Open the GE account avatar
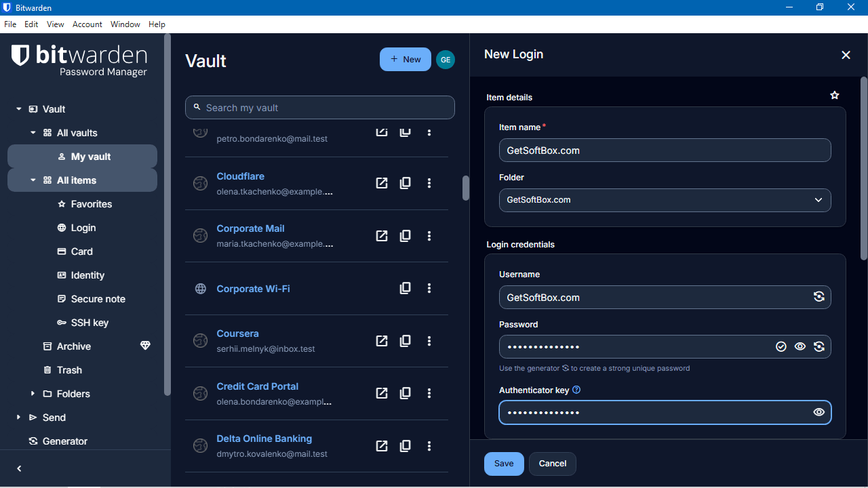Viewport: 868px width, 488px height. [x=445, y=60]
